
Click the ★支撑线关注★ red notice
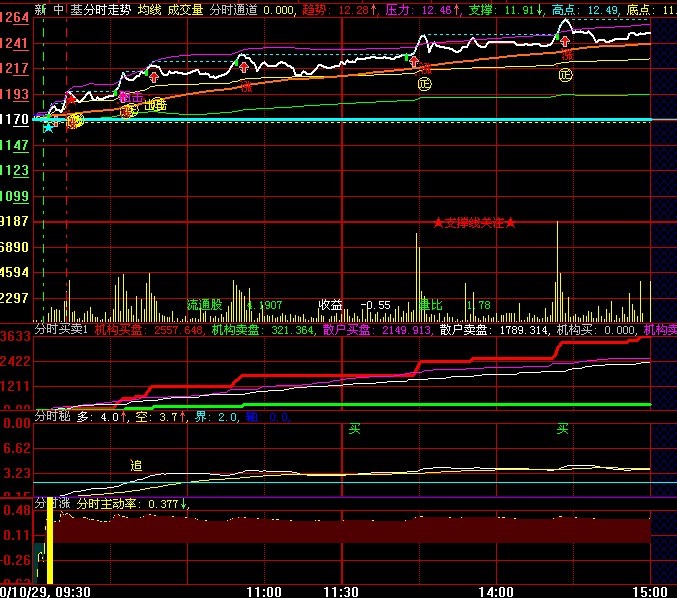(x=474, y=223)
